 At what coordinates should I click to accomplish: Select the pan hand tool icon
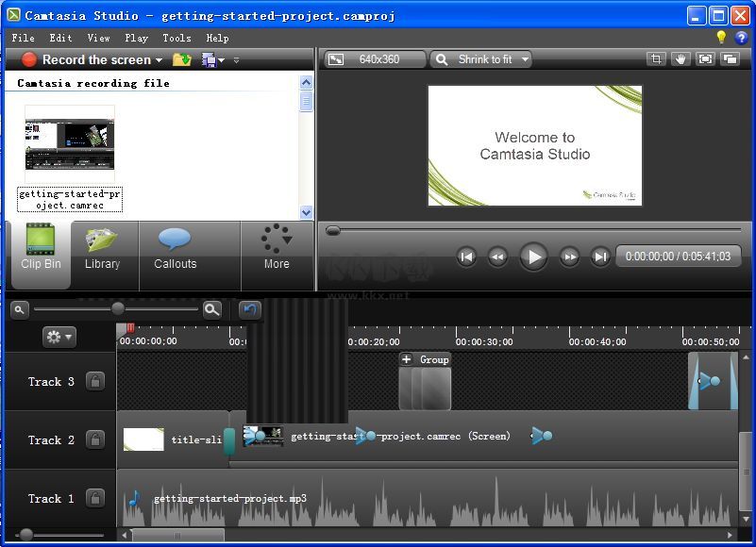(680, 59)
